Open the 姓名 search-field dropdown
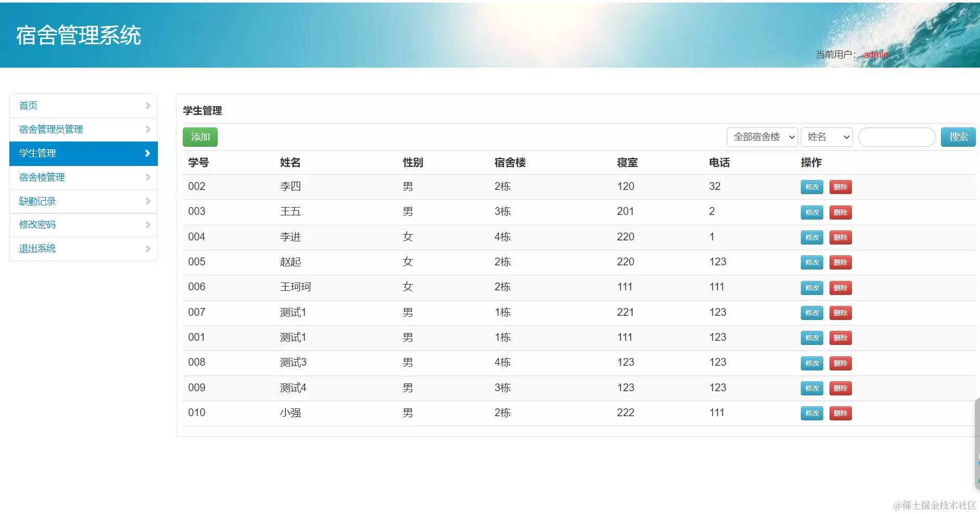The height and width of the screenshot is (514, 980). 826,137
